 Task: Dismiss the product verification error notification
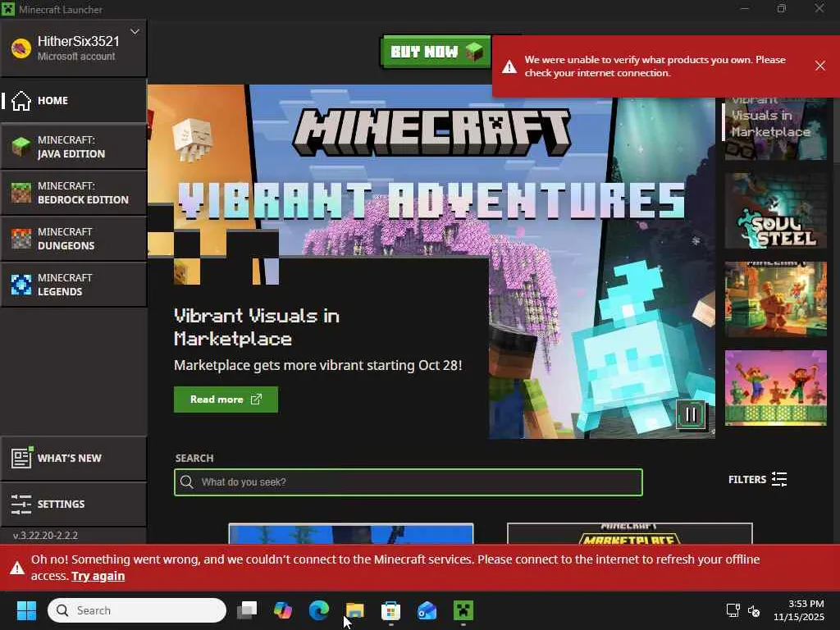(819, 66)
